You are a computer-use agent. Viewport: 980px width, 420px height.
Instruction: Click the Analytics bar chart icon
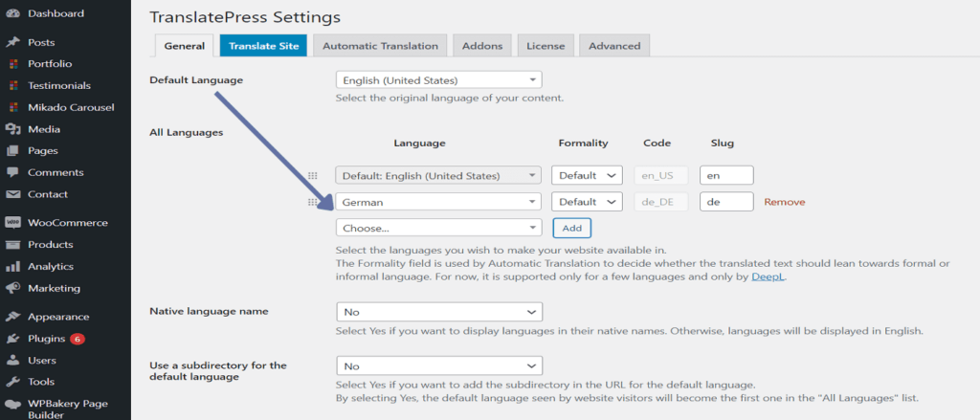click(12, 267)
